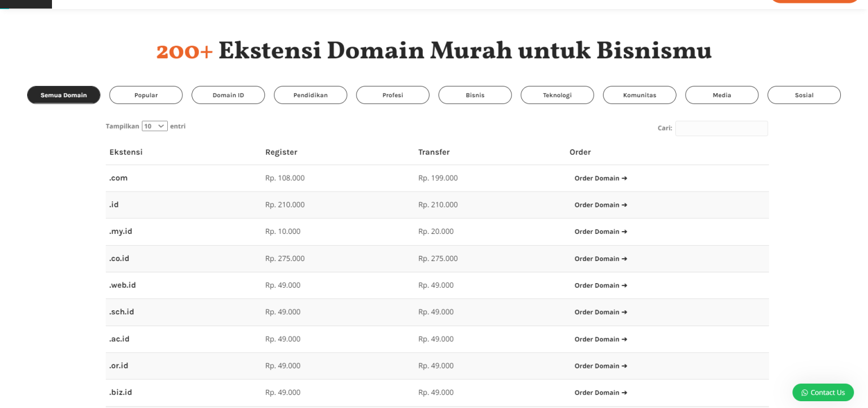Viewport: 868px width, 408px height.
Task: Select the Bisnis category filter
Action: (x=475, y=95)
